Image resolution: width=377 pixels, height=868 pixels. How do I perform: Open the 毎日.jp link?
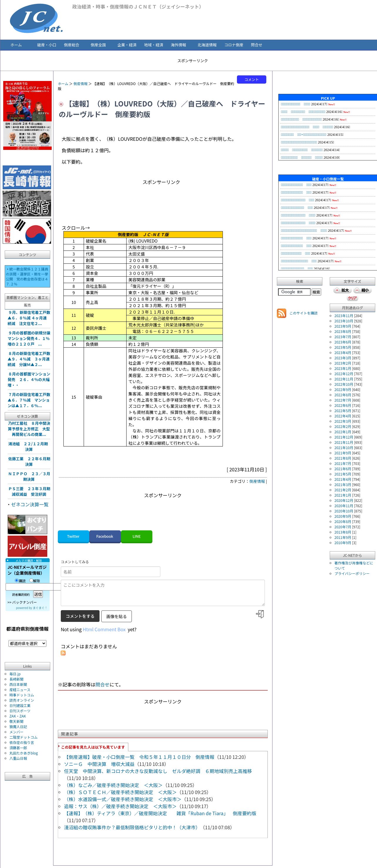(15, 674)
